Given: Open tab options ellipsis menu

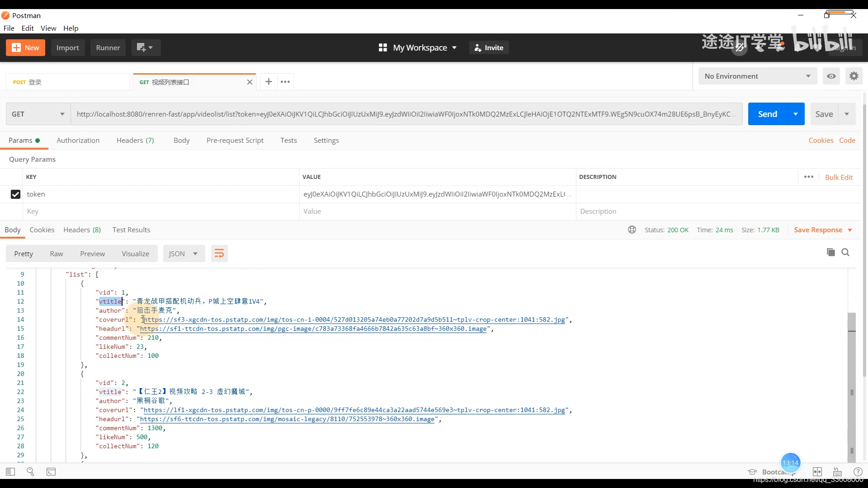Looking at the screenshot, I should pyautogui.click(x=285, y=82).
